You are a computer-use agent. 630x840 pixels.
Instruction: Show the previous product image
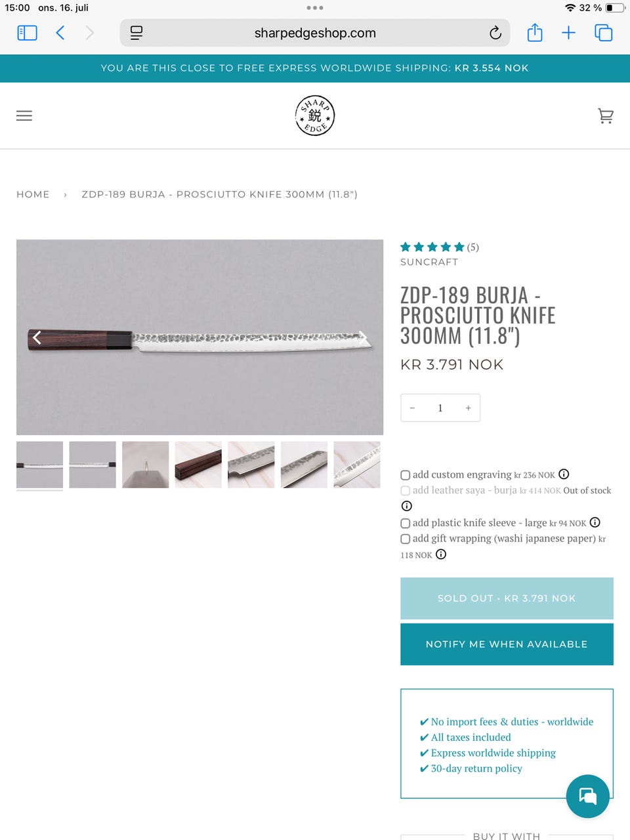click(x=37, y=337)
